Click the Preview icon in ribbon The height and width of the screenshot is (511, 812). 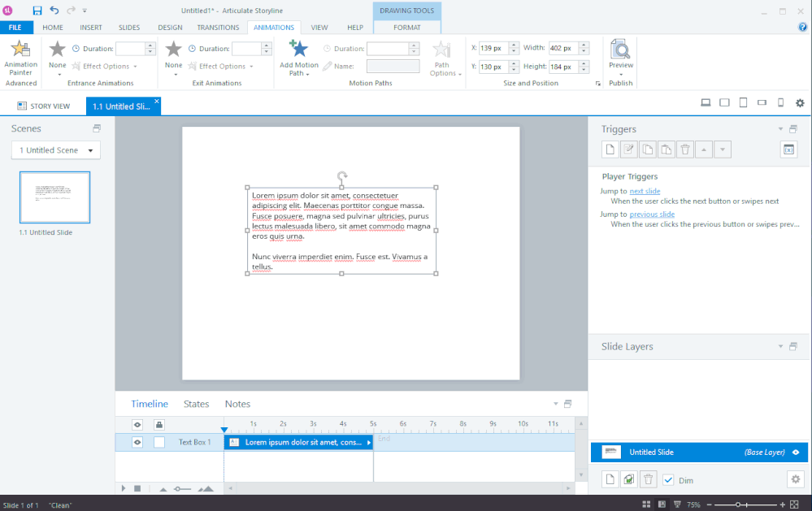[620, 50]
